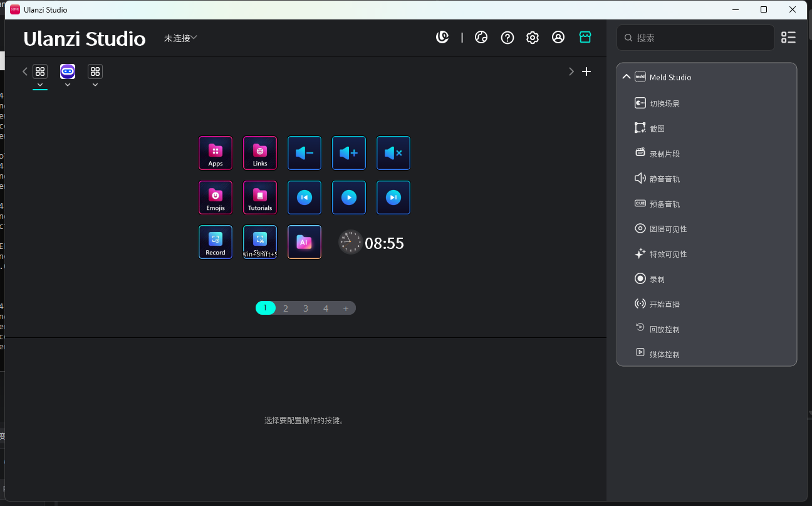This screenshot has width=812, height=506.
Task: Click the AI key on the key grid
Action: (x=304, y=242)
